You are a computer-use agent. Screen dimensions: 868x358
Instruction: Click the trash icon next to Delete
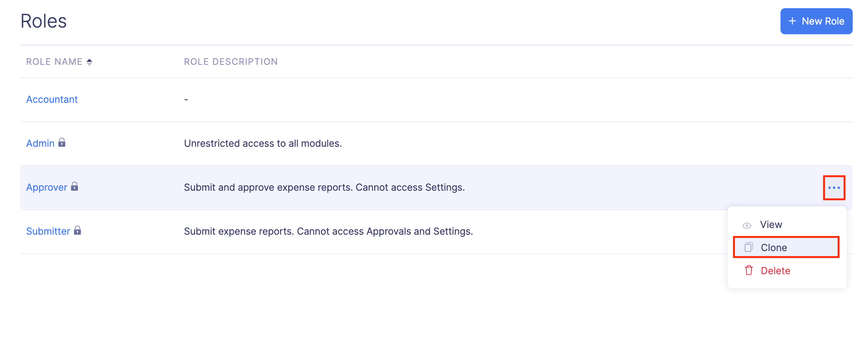click(748, 270)
